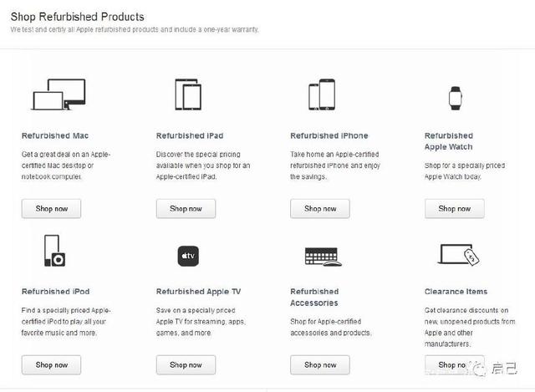Click the Refurbished iPad tablets icon
The height and width of the screenshot is (392, 535).
pyautogui.click(x=187, y=95)
